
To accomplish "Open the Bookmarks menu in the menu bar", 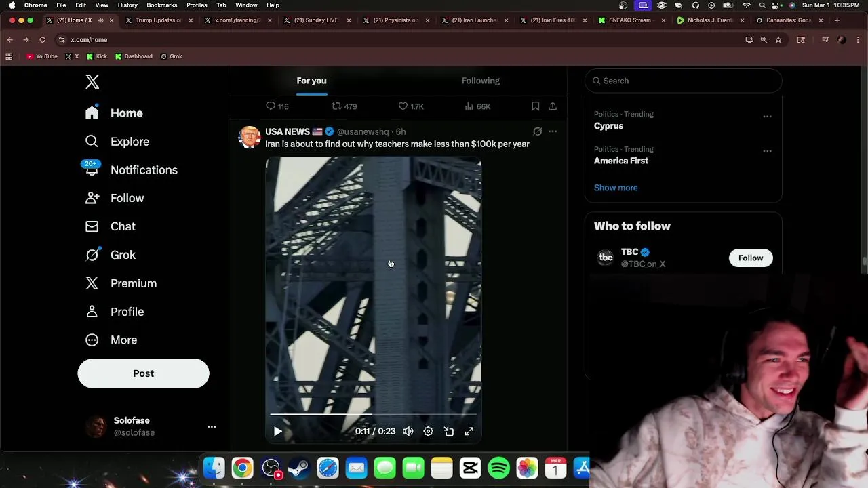I will pyautogui.click(x=161, y=5).
